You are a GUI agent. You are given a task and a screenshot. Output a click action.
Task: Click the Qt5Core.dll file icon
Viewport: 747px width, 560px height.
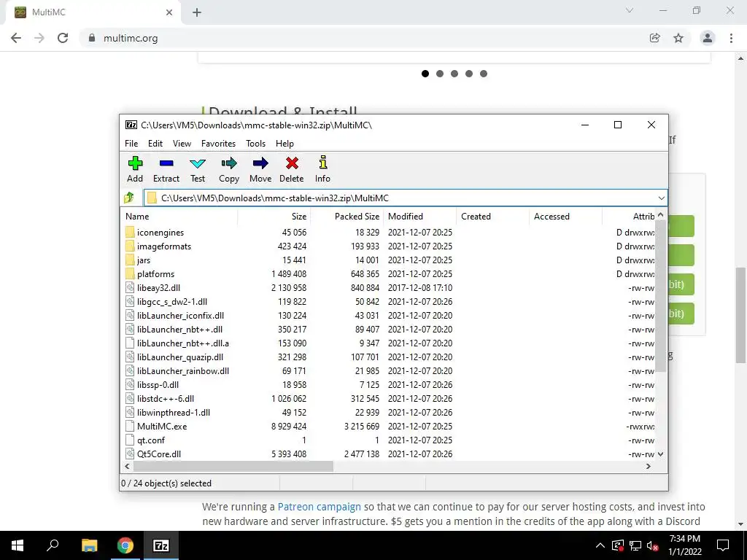[x=130, y=454]
